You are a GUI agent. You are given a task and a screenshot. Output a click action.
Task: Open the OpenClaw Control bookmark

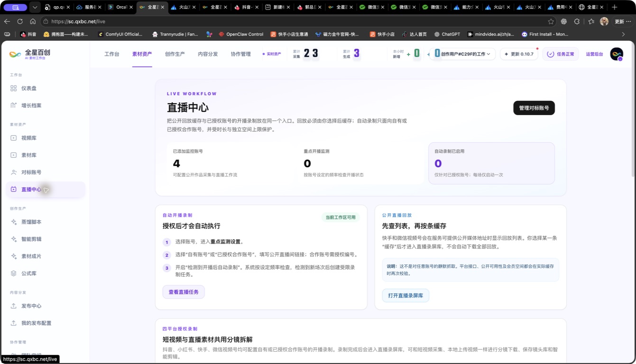241,34
